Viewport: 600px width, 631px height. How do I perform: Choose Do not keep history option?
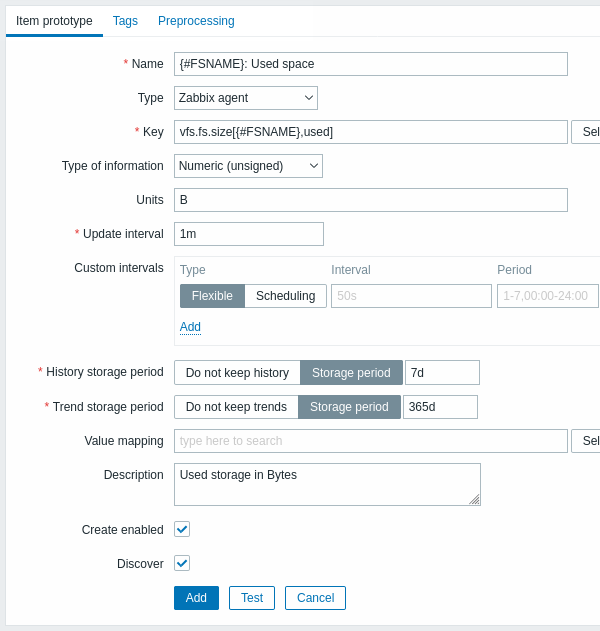pos(237,373)
